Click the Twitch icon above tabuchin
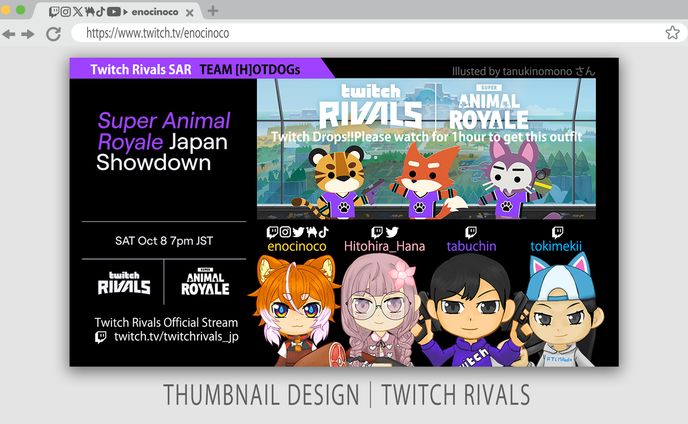 pos(471,232)
